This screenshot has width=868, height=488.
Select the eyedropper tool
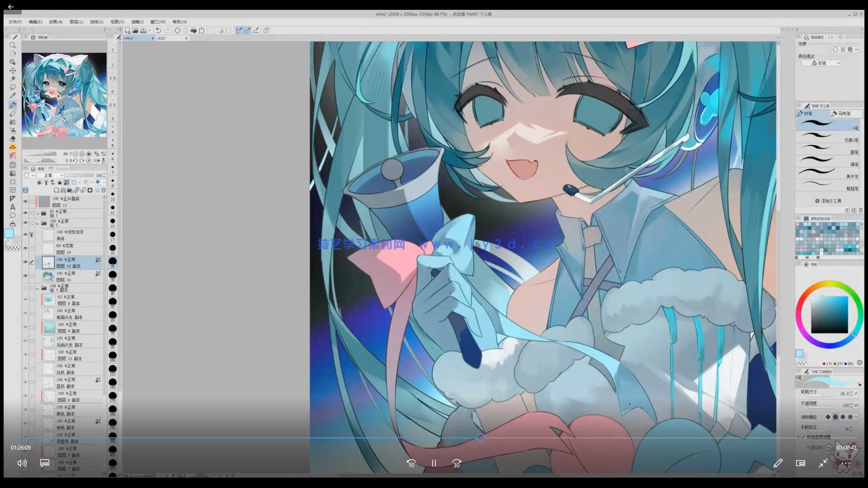coord(13,96)
